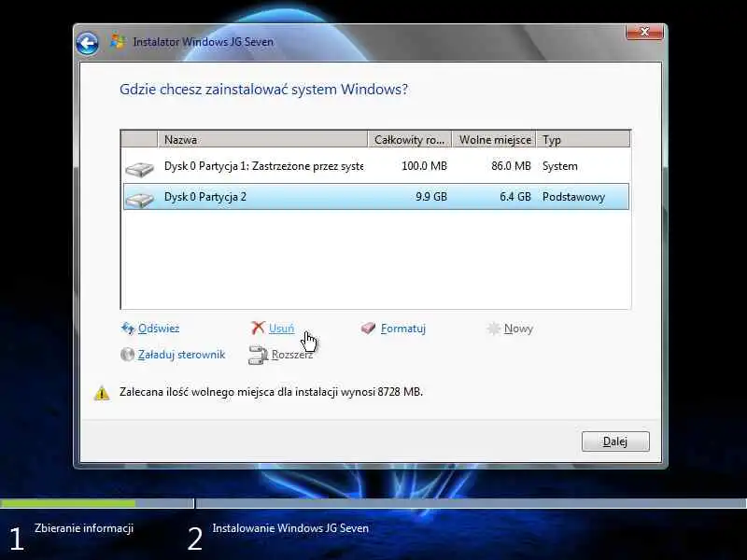Delete the partition with Usuń link
This screenshot has width=747, height=560.
tap(281, 329)
